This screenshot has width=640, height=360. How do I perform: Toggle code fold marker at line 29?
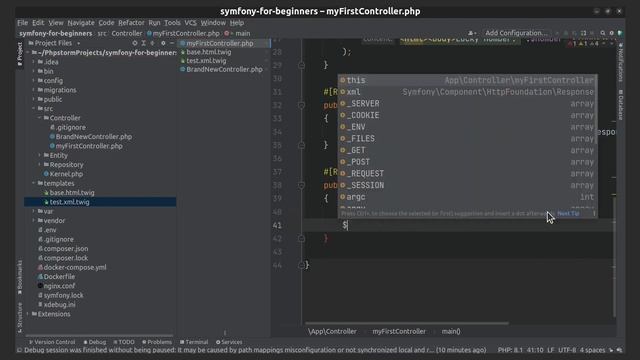coord(302,65)
